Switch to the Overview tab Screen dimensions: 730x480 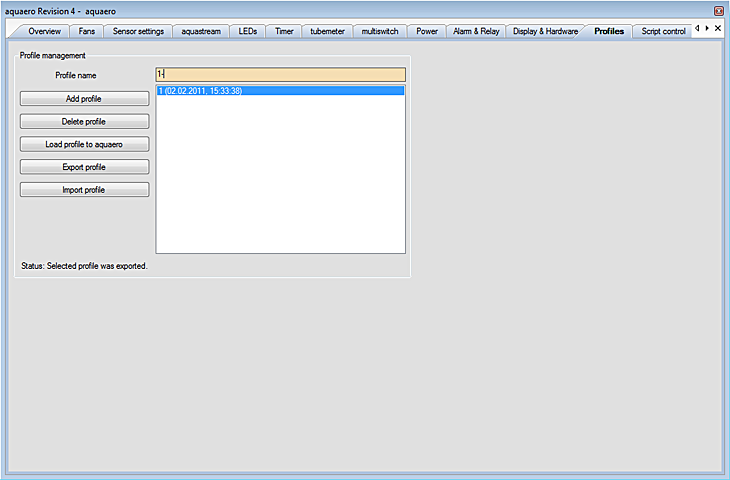click(x=44, y=32)
